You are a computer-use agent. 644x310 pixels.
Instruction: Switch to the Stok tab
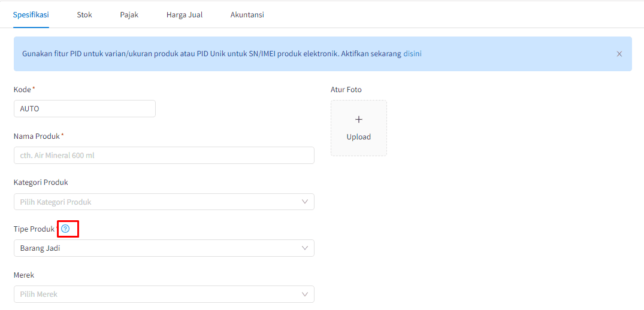click(84, 15)
